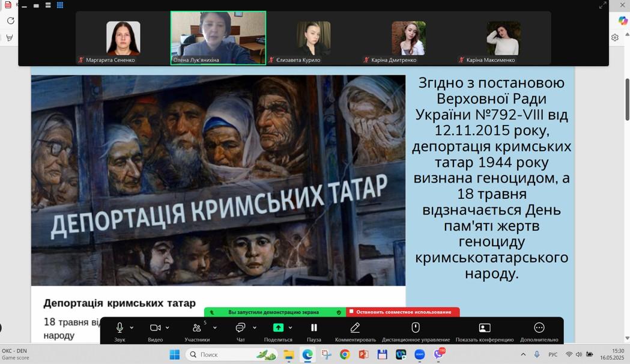Open audio options arrow next to Звук
Image resolution: width=630 pixels, height=364 pixels.
point(132,328)
